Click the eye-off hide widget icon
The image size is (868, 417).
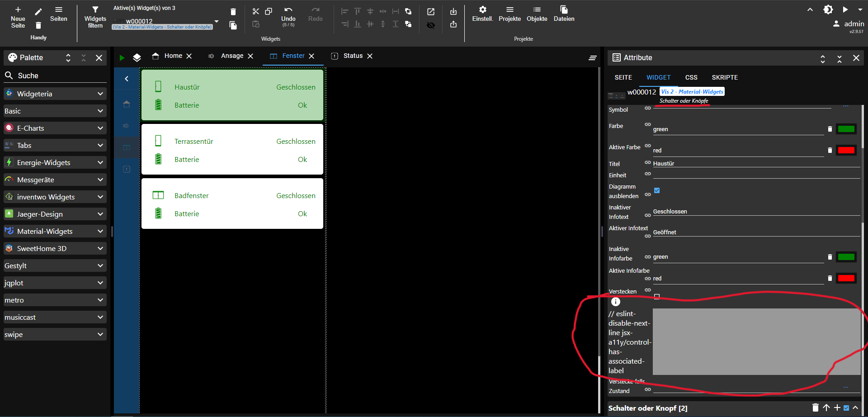(x=431, y=25)
